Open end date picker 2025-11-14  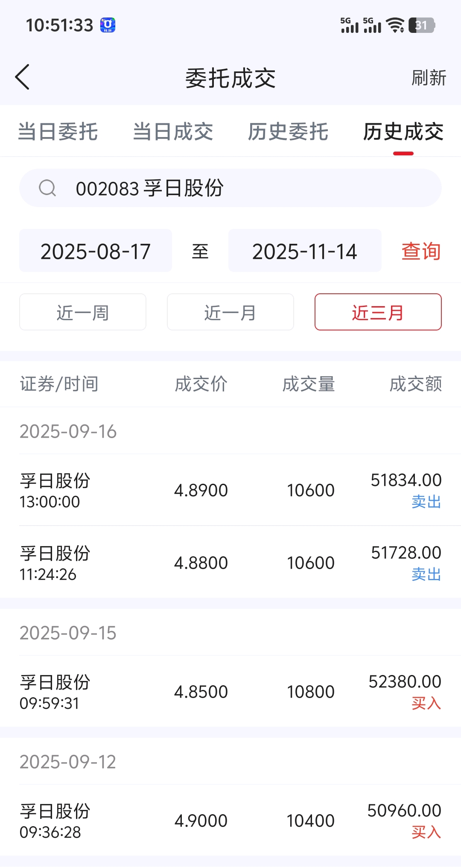point(305,251)
